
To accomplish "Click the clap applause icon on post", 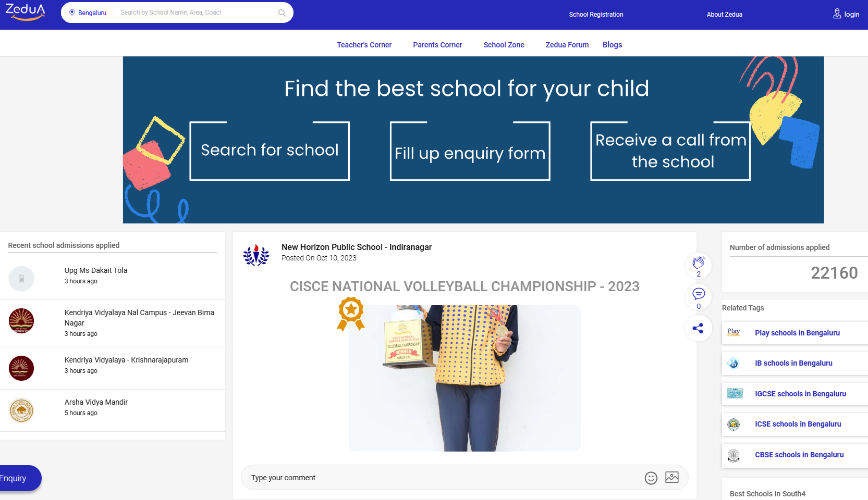I will click(698, 263).
